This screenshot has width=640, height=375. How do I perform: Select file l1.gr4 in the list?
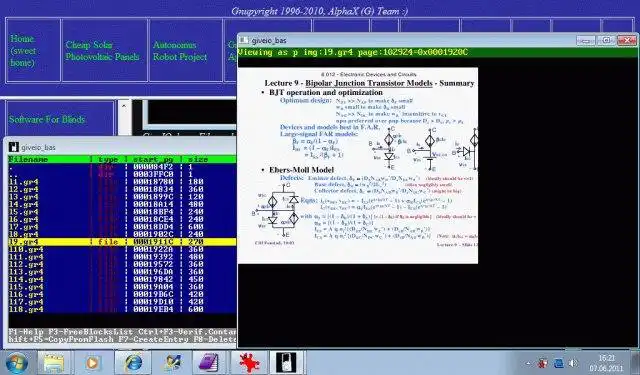tap(24, 182)
